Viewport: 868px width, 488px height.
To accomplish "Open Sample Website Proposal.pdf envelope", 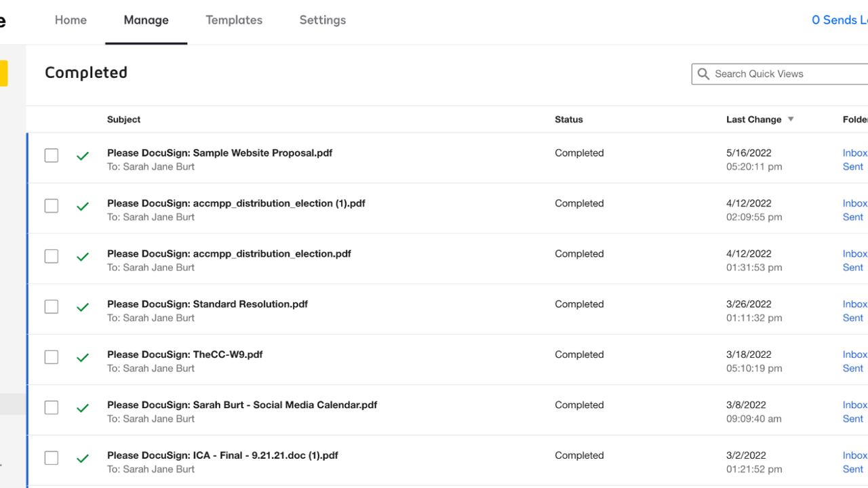I will point(220,153).
